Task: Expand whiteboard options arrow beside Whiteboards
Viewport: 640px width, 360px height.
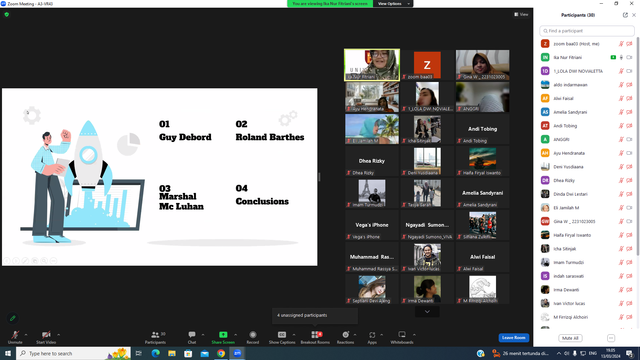Action: (x=414, y=335)
